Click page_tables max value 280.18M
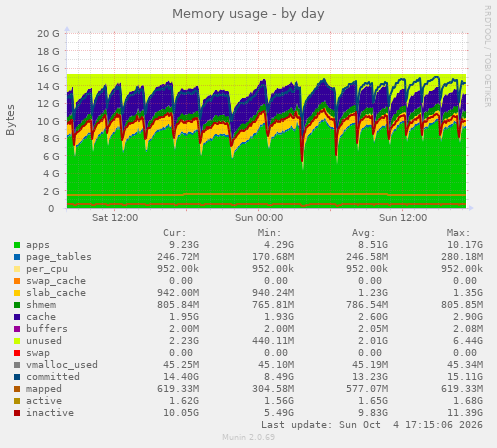Image resolution: width=497 pixels, height=448 pixels. [462, 257]
